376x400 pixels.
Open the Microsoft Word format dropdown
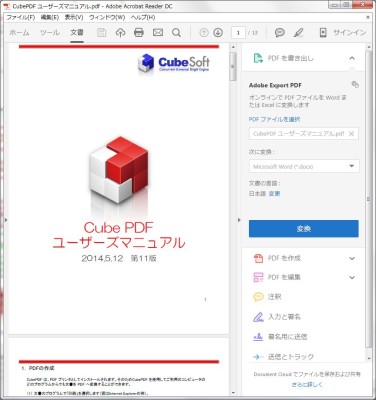(304, 166)
